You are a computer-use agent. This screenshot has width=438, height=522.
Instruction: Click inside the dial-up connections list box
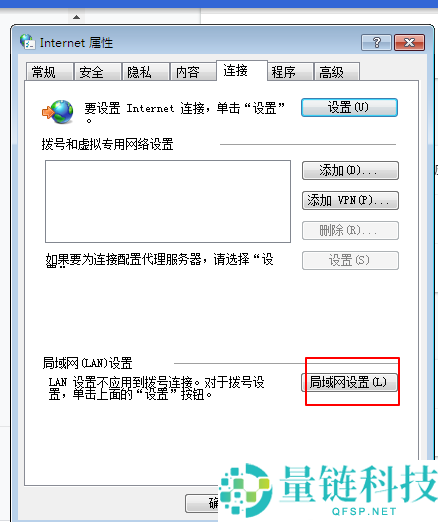pos(168,201)
